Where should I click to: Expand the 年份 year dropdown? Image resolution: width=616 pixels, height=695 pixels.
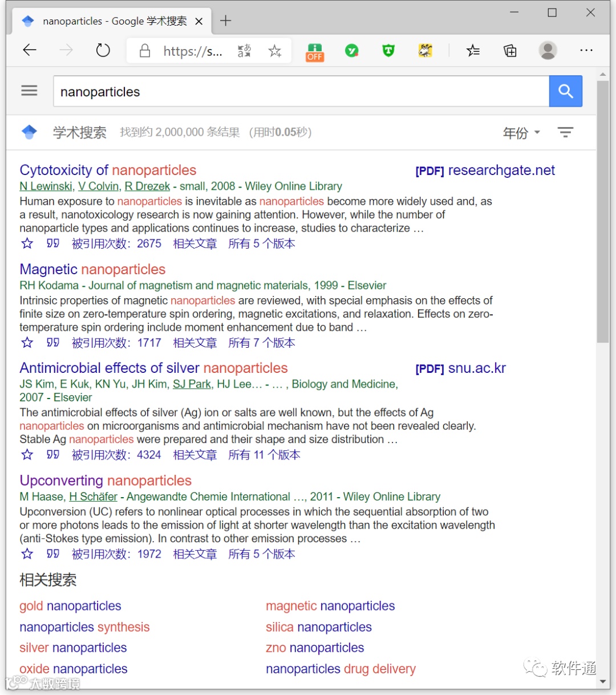coord(521,133)
